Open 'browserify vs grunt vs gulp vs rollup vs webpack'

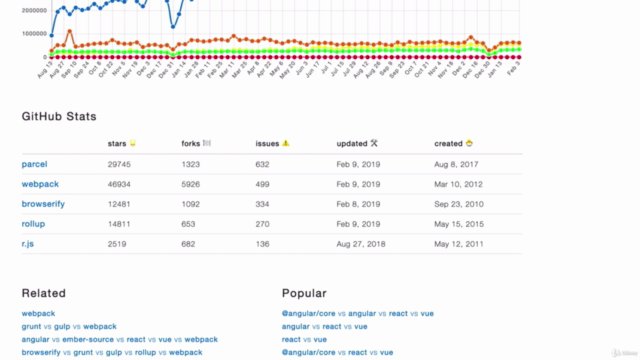click(x=112, y=352)
